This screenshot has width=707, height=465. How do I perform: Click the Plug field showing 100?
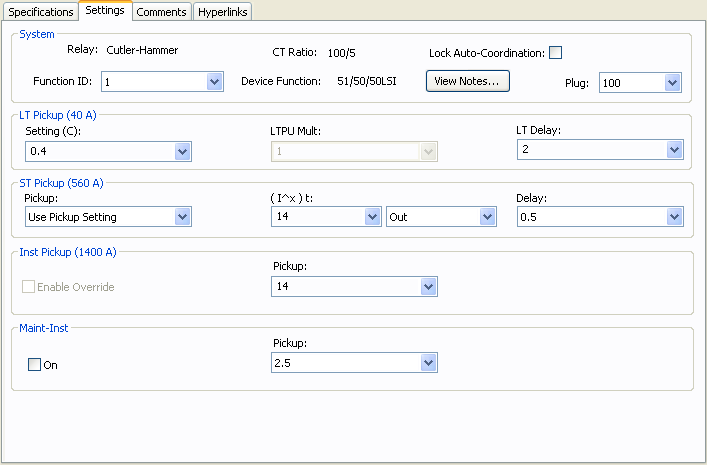click(630, 83)
